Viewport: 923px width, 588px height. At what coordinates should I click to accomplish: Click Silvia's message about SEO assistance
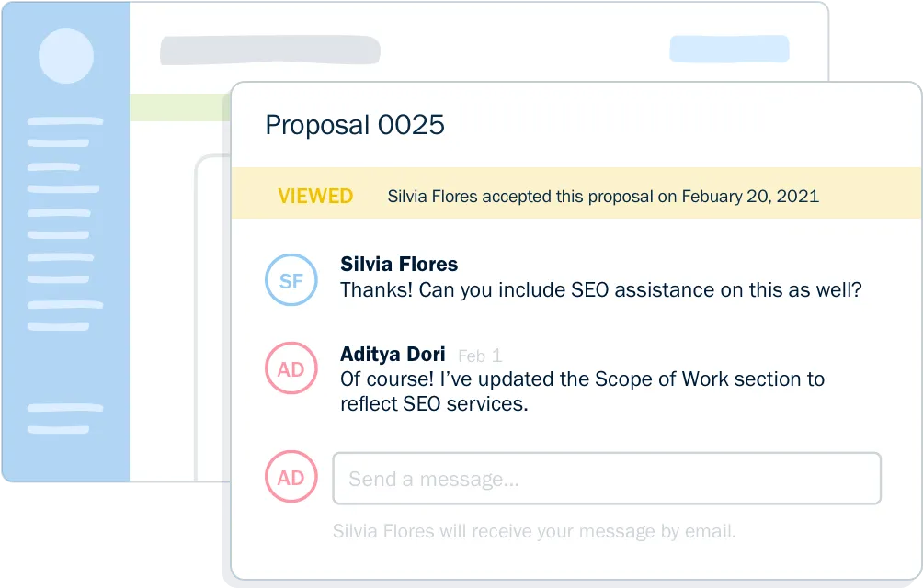pos(600,290)
